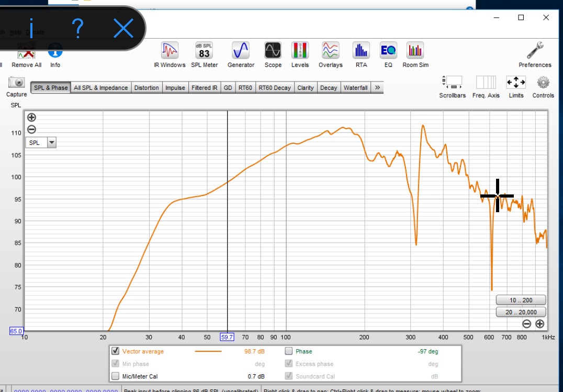Toggle graph Scrollbars
563x392 pixels.
click(452, 86)
